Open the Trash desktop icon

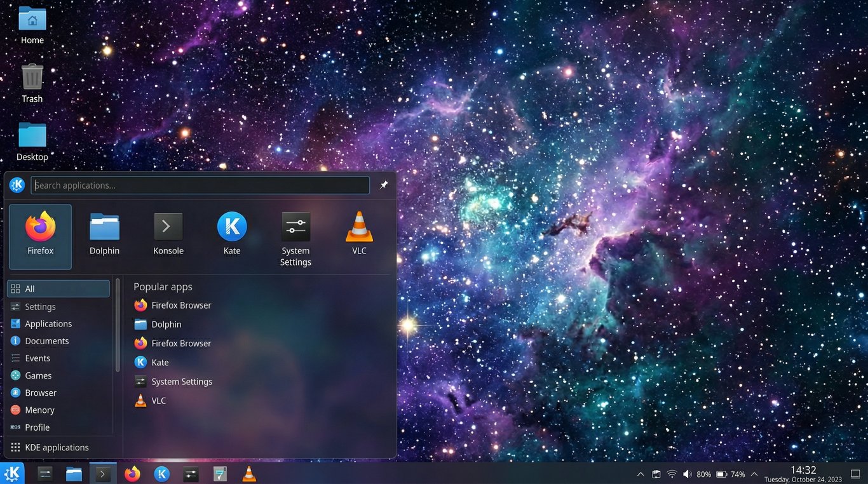point(32,76)
